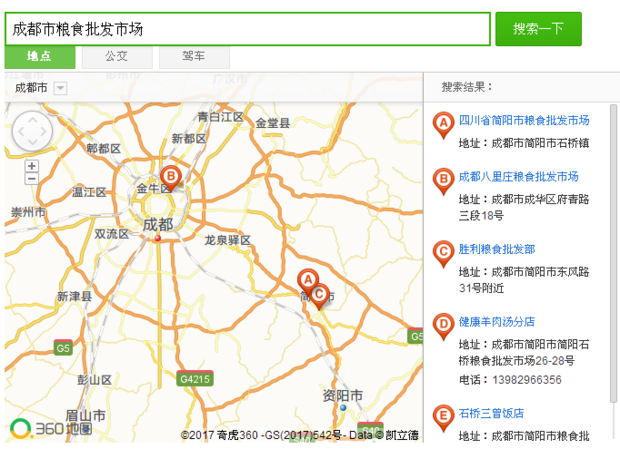
Task: Pan the map left with the compass arrow
Action: pos(21,132)
